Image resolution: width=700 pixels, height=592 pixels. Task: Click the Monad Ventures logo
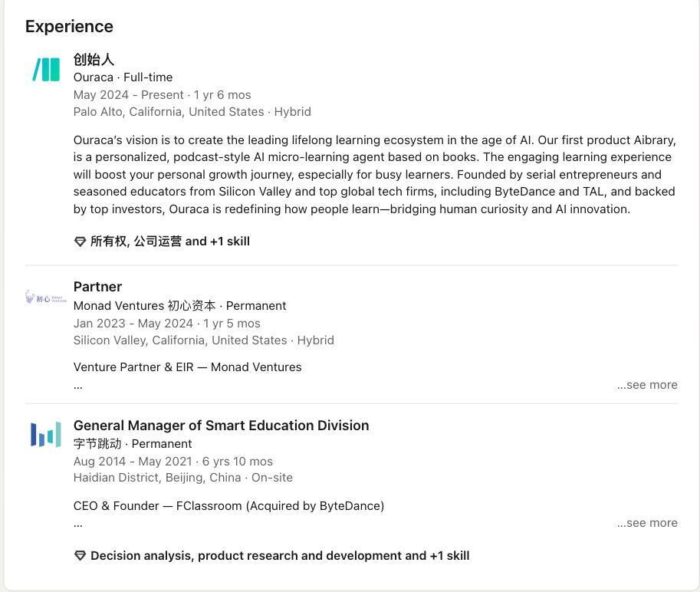[x=46, y=298]
